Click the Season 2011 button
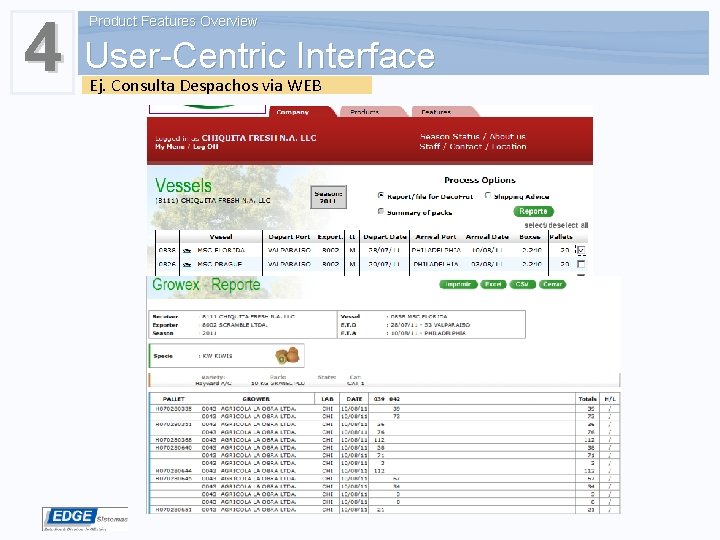720x540 pixels. [x=328, y=197]
